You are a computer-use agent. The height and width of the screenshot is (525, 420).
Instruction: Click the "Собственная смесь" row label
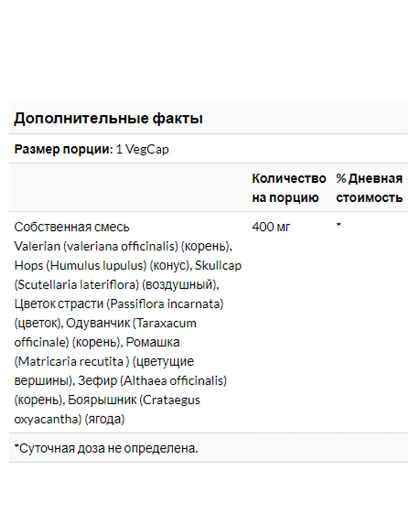point(72,227)
